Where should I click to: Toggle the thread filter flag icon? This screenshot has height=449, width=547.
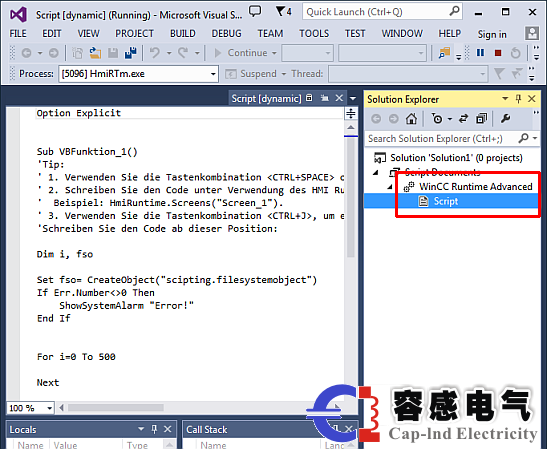coord(499,74)
